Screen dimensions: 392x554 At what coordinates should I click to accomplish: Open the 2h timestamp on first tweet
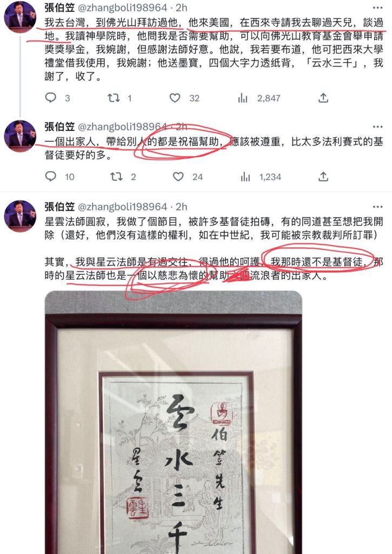182,8
